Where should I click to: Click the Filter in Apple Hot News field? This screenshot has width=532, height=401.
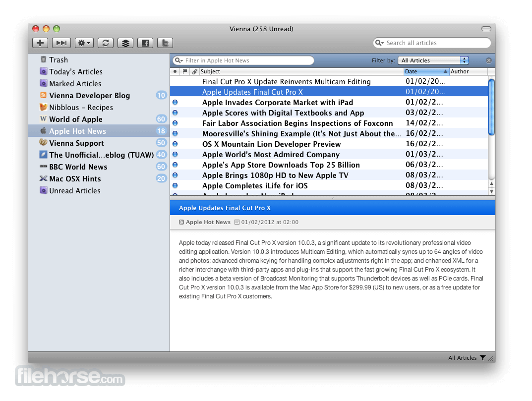click(x=243, y=60)
